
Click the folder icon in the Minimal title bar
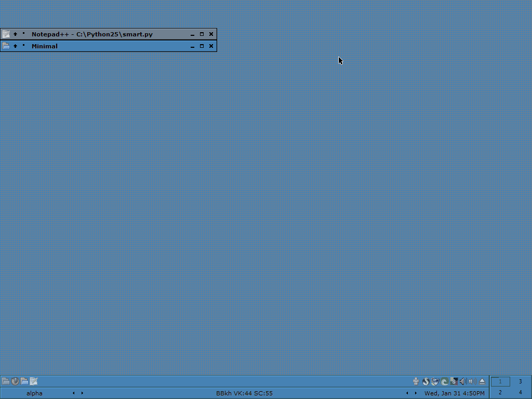click(x=6, y=46)
